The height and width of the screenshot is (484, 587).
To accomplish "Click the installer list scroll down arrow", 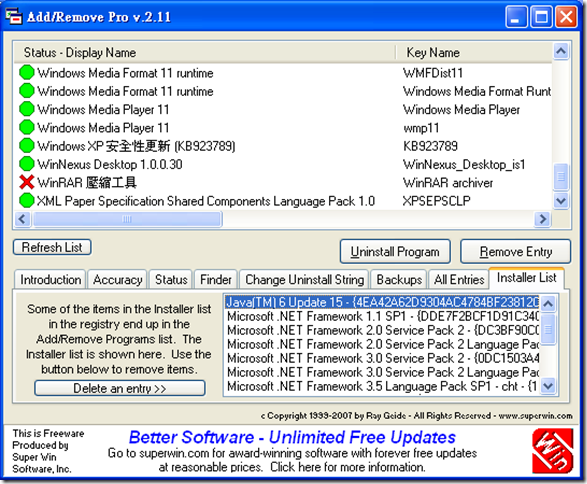I will 548,386.
